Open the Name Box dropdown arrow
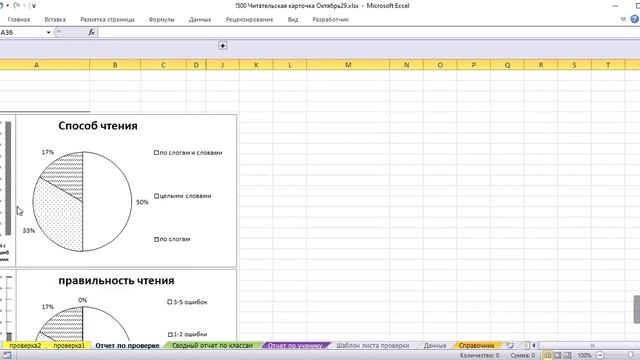Screen dimensions: 640x360 (x=49, y=32)
